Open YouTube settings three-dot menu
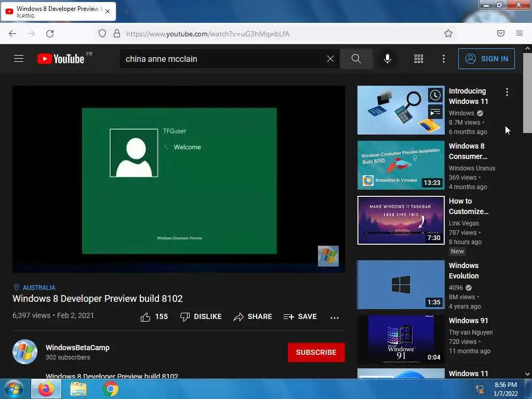This screenshot has width=532, height=399. tap(444, 59)
